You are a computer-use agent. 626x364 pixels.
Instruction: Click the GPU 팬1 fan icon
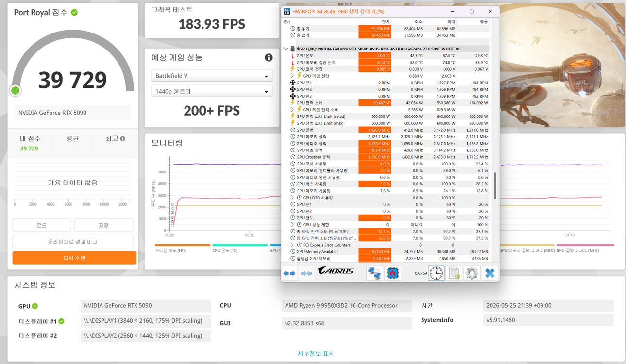pos(292,83)
